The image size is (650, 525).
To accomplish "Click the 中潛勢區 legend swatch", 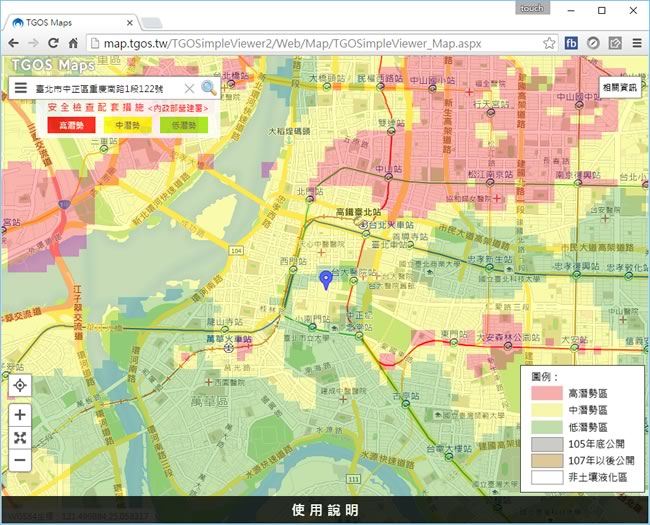I will click(547, 410).
